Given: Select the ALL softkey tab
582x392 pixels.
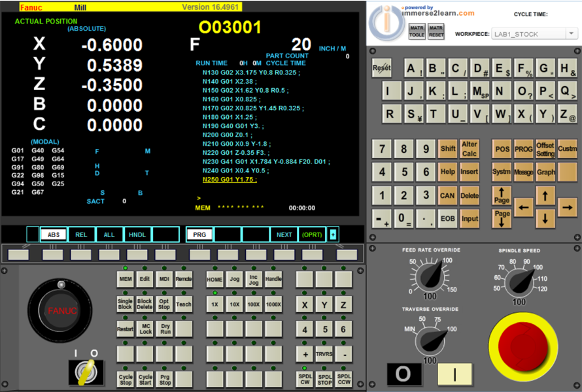Looking at the screenshot, I should click(109, 235).
